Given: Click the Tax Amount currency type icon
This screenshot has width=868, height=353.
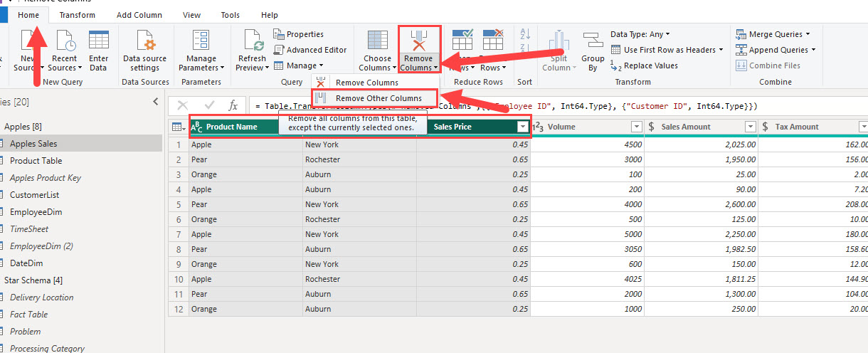Looking at the screenshot, I should tap(766, 127).
